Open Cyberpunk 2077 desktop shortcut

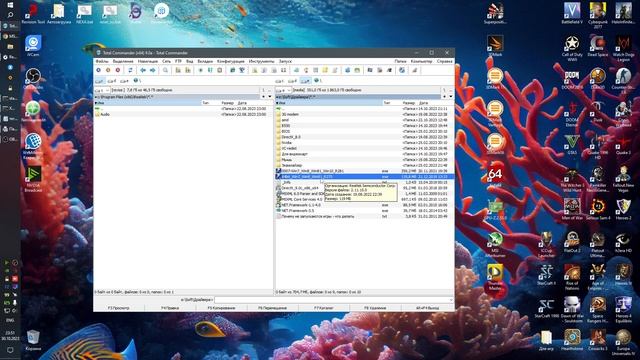[598, 15]
